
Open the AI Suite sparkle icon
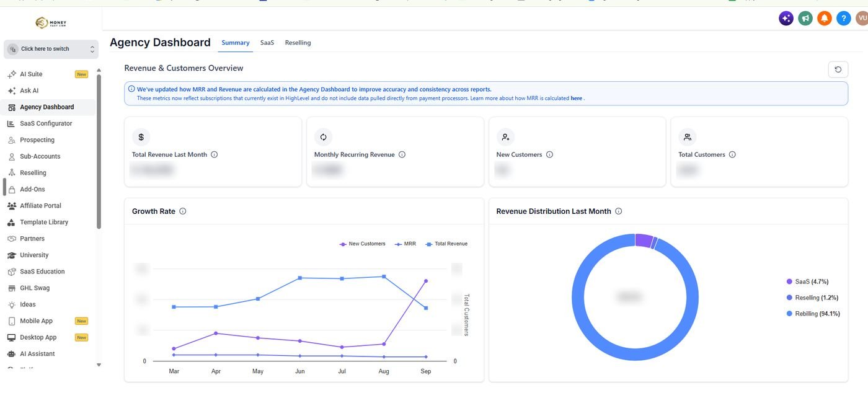pyautogui.click(x=12, y=74)
